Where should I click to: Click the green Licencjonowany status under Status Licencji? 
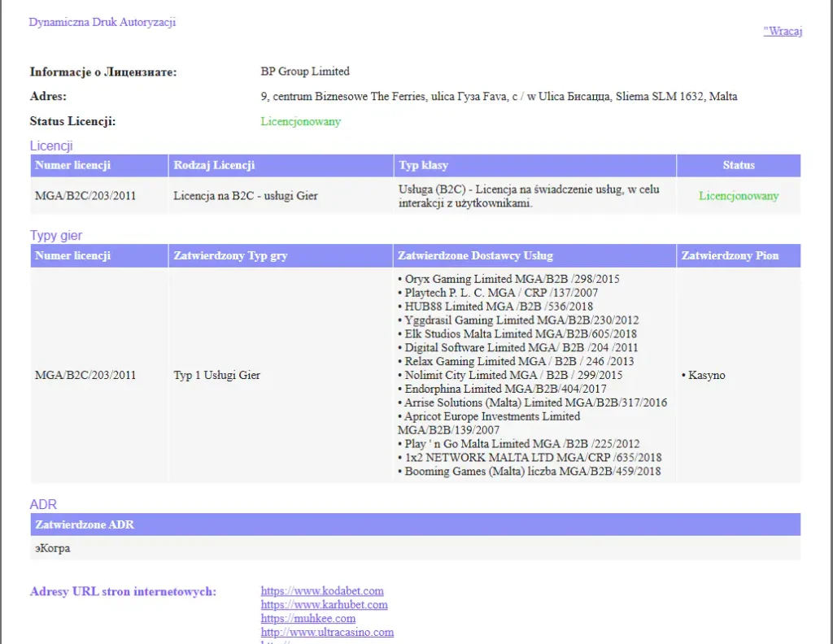pyautogui.click(x=301, y=121)
